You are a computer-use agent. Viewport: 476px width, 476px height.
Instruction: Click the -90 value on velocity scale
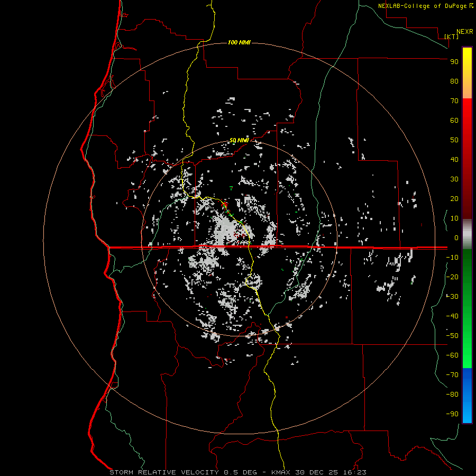pyautogui.click(x=452, y=414)
